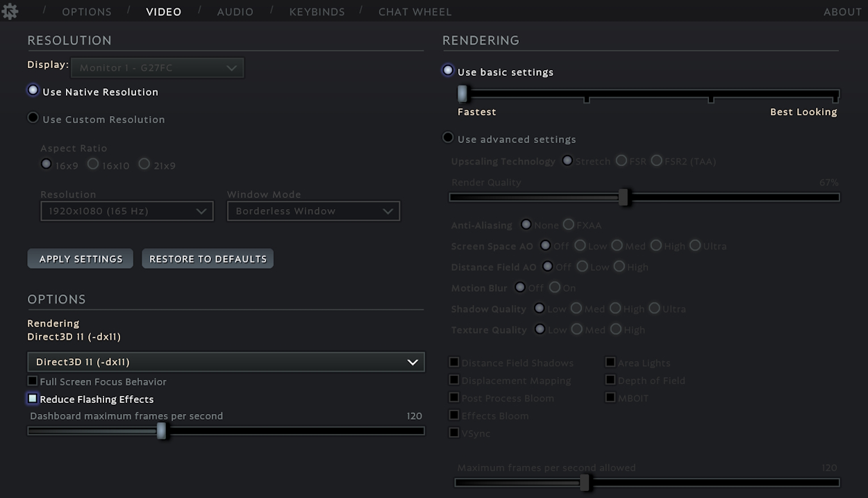Click the settings gear icon
The image size is (868, 498).
(x=10, y=11)
